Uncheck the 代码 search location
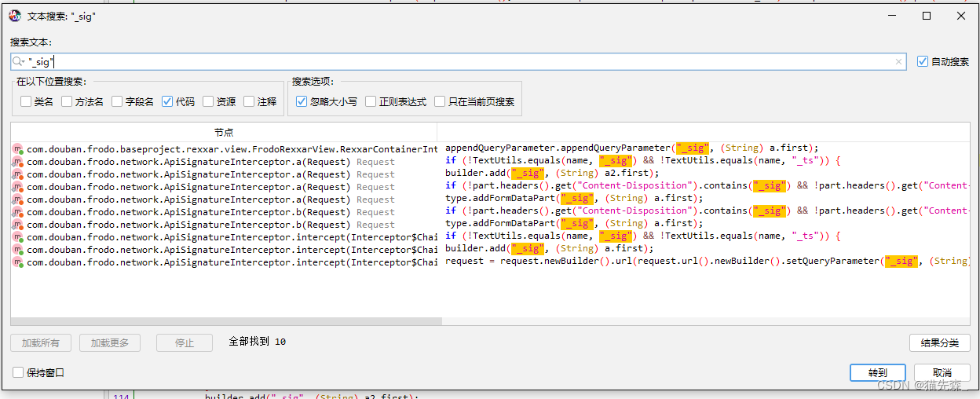The height and width of the screenshot is (399, 980). (x=167, y=101)
